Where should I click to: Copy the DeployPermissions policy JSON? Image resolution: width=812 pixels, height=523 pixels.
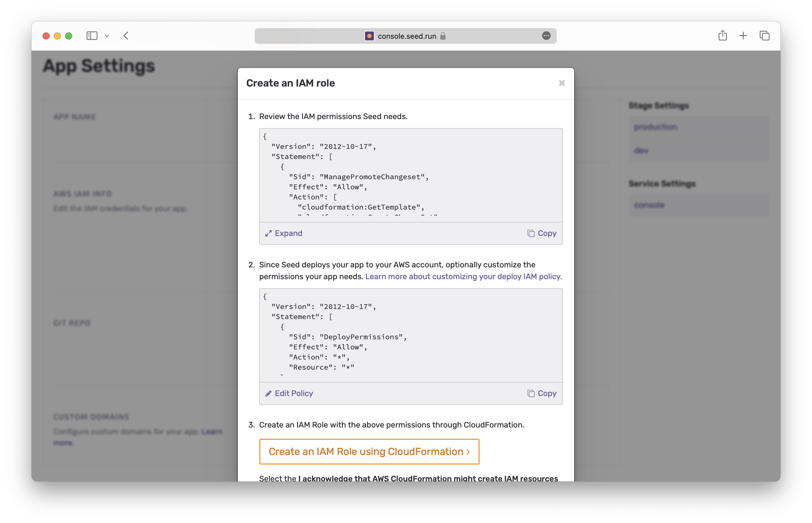point(542,393)
